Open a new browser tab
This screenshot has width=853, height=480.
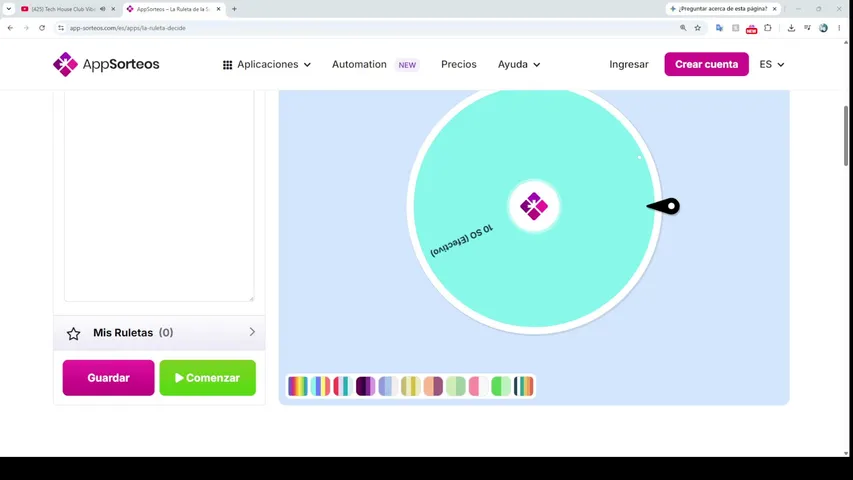[x=234, y=9]
